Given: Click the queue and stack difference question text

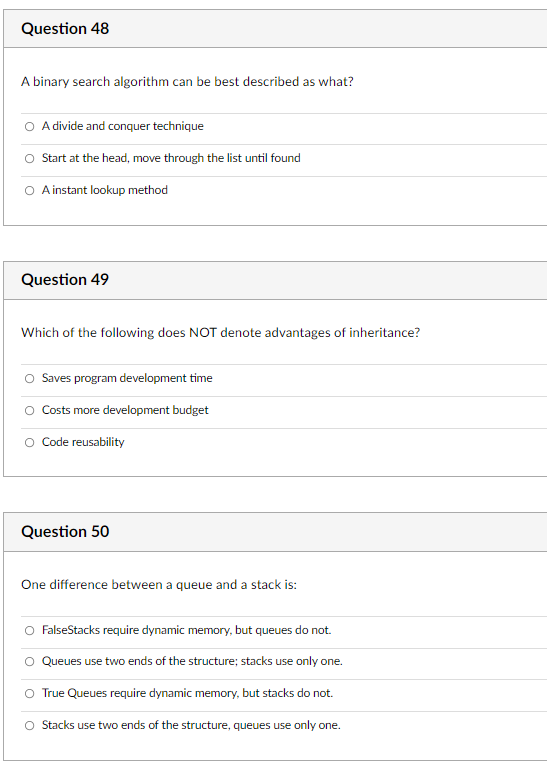Looking at the screenshot, I should [159, 585].
